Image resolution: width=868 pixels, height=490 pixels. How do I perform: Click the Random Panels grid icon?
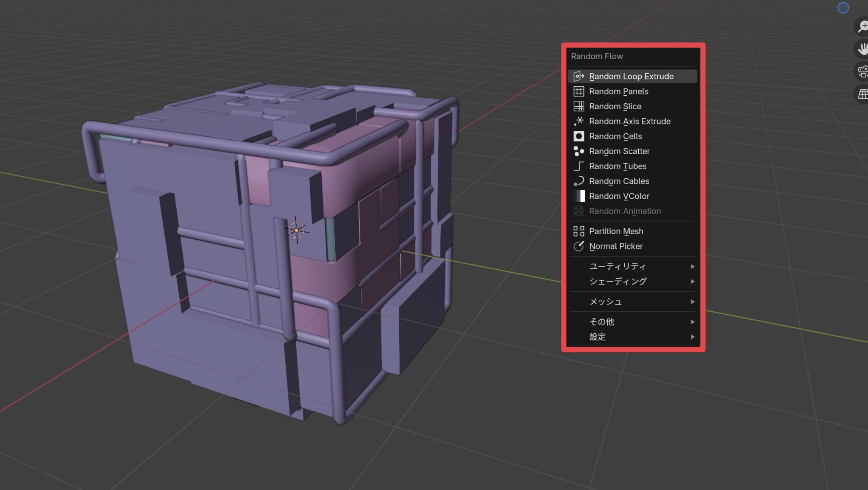[x=579, y=91]
